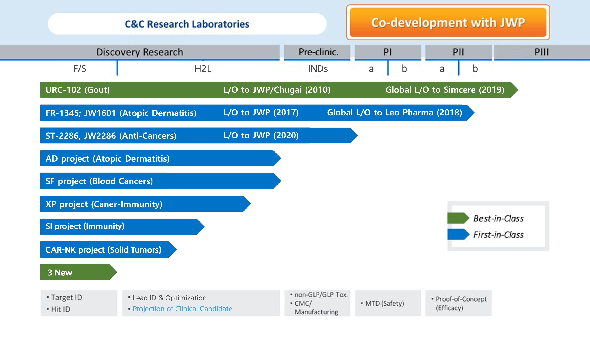The image size is (590, 364).
Task: Select the SI project (Immunity) bar
Action: click(122, 227)
